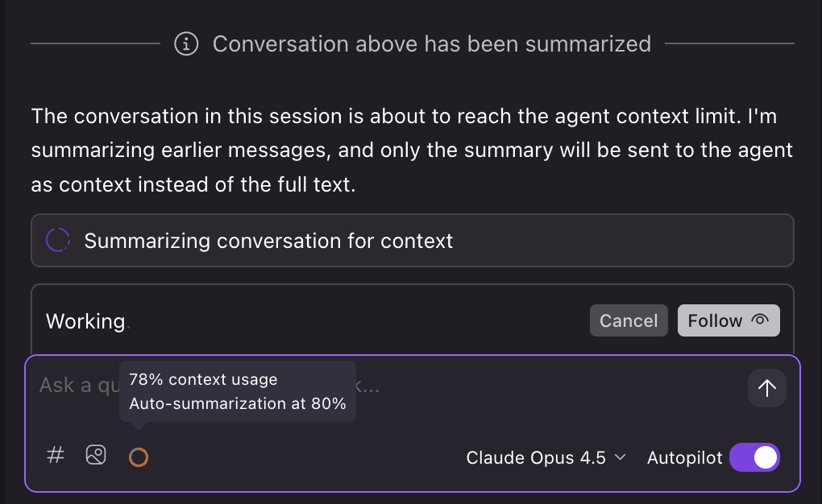Click the chevron beside Claude Opus 4.5

[621, 457]
